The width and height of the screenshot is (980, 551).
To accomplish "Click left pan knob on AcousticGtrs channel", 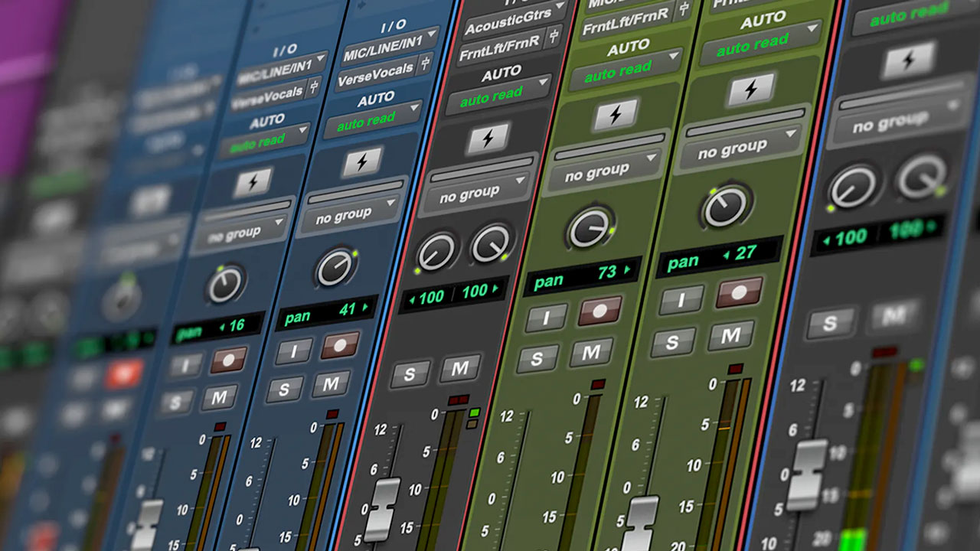I will point(436,252).
